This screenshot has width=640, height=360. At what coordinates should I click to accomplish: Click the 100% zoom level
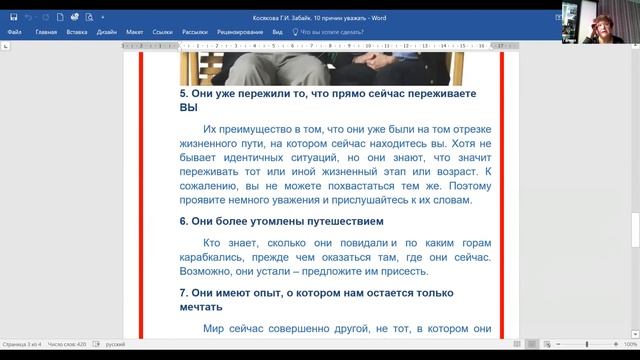coord(630,344)
